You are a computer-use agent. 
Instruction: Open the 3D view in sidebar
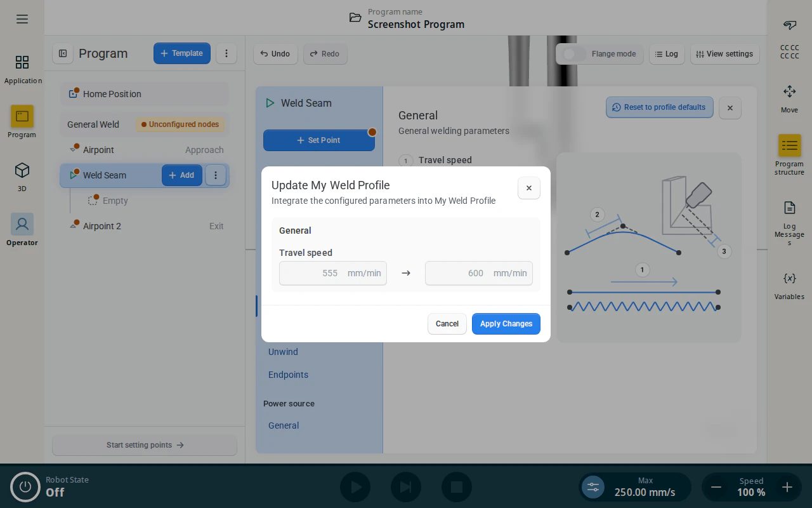22,177
